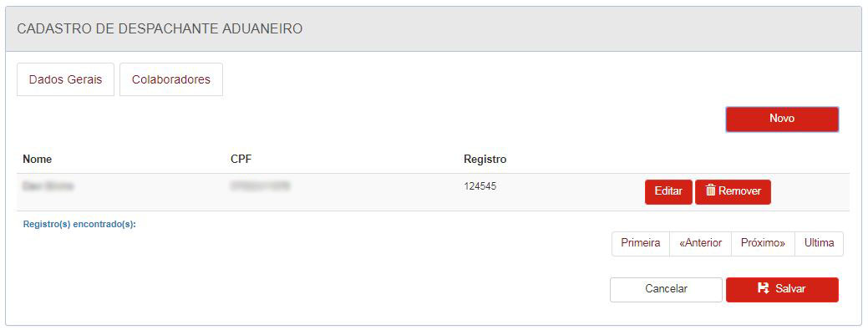The width and height of the screenshot is (868, 330).
Task: Select the blurred name cell in the row
Action: [48, 186]
